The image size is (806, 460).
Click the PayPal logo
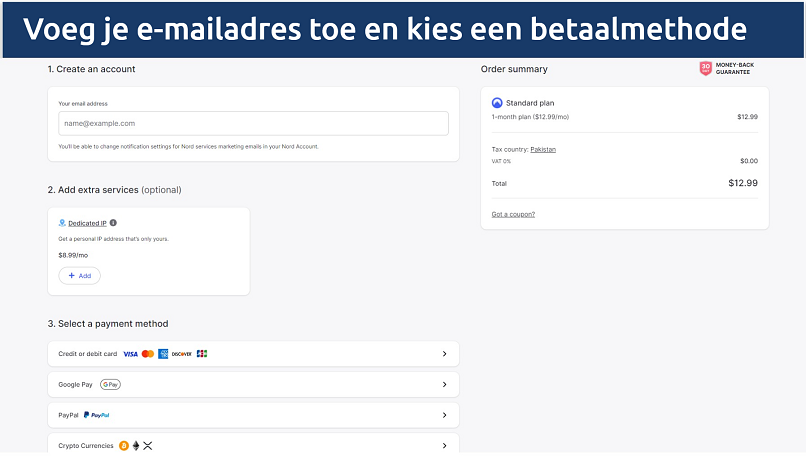(x=97, y=414)
